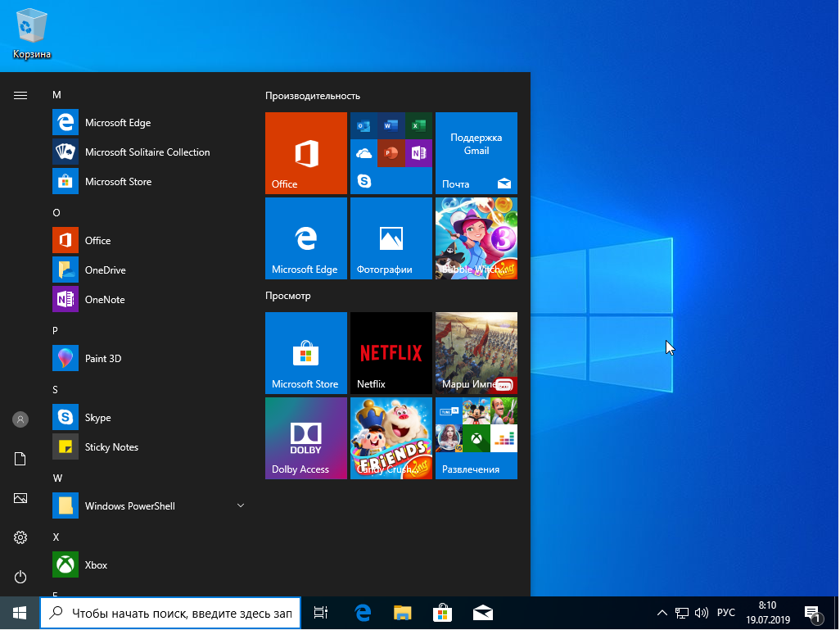840x630 pixels.
Task: Launch Microsoft Edge from the app list
Action: tap(149, 123)
